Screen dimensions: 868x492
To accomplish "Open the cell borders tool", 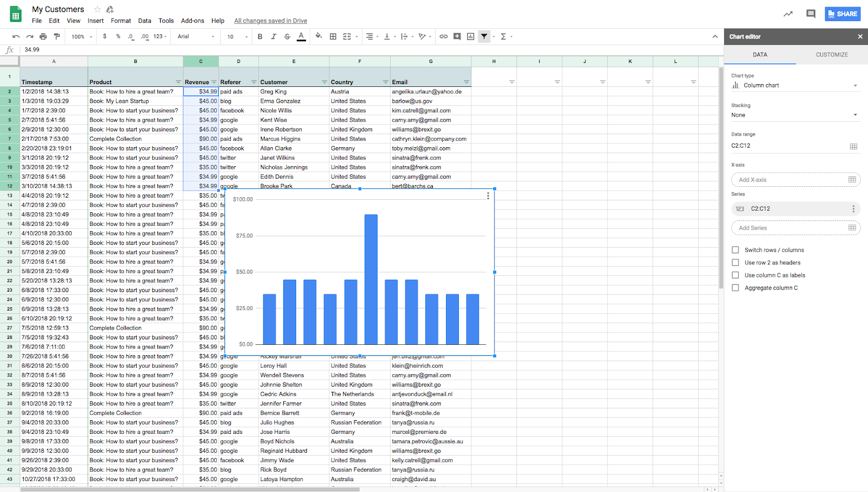I will click(x=333, y=36).
